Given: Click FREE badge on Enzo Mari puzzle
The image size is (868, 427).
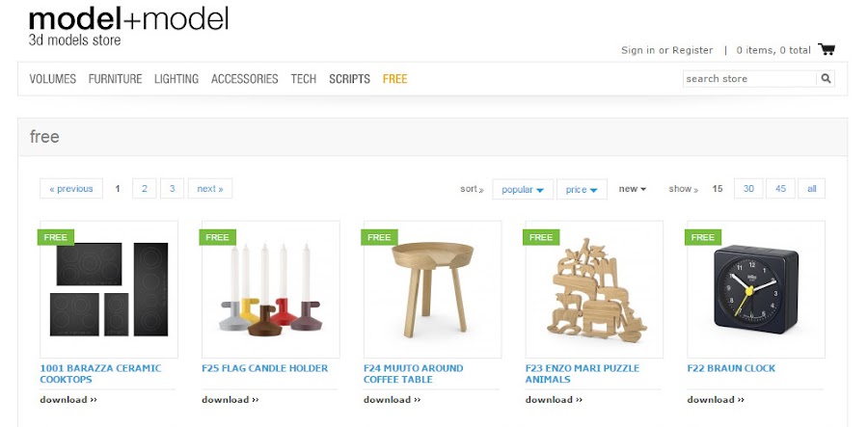Looking at the screenshot, I should 541,237.
